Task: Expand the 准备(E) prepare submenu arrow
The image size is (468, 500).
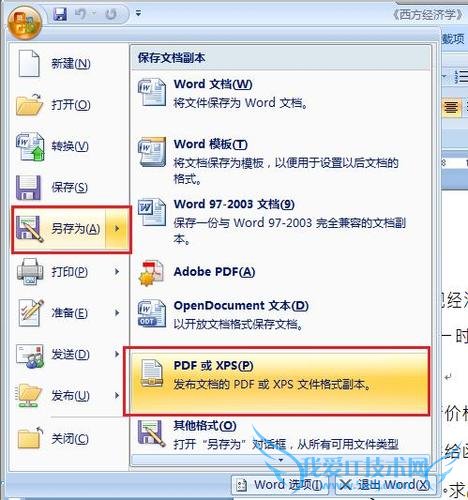Action: 117,313
